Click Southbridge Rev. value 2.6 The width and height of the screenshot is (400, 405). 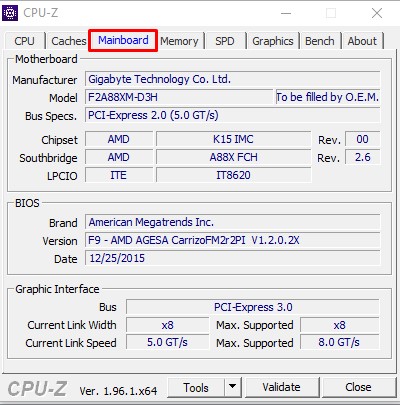point(363,157)
